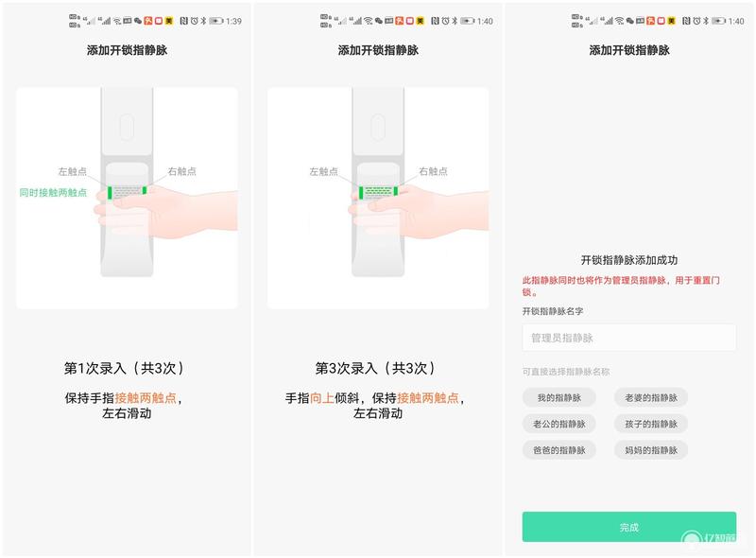The height and width of the screenshot is (558, 756).
Task: Tap Wi-Fi icon above the success screen
Action: click(x=619, y=21)
